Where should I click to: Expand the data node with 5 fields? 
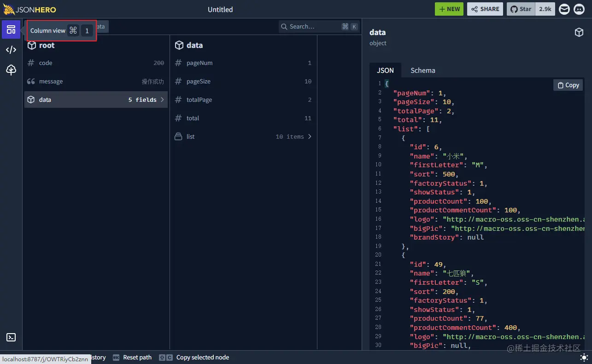(x=96, y=100)
